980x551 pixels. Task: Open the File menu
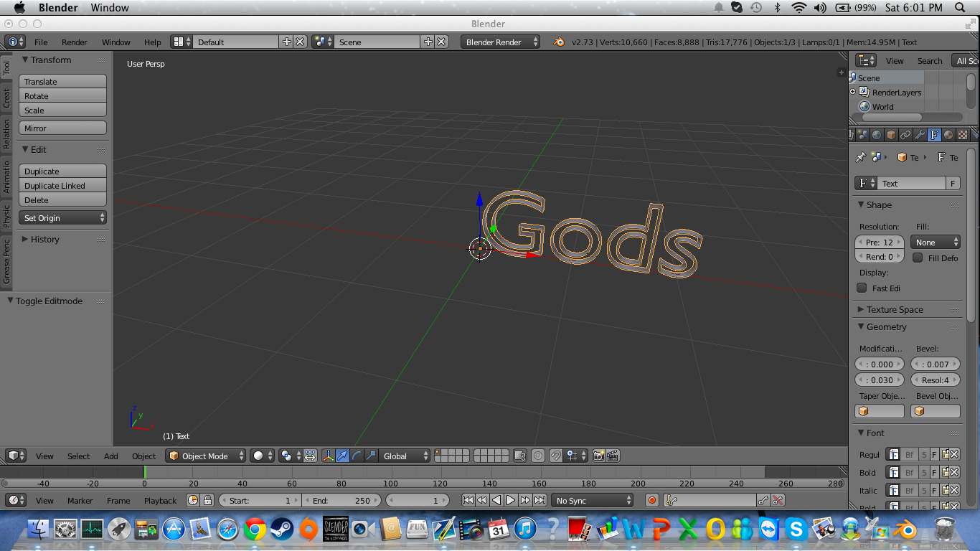click(x=41, y=42)
